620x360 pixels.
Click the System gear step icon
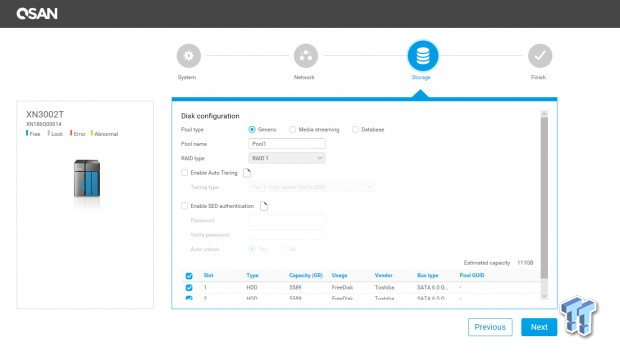(x=189, y=56)
